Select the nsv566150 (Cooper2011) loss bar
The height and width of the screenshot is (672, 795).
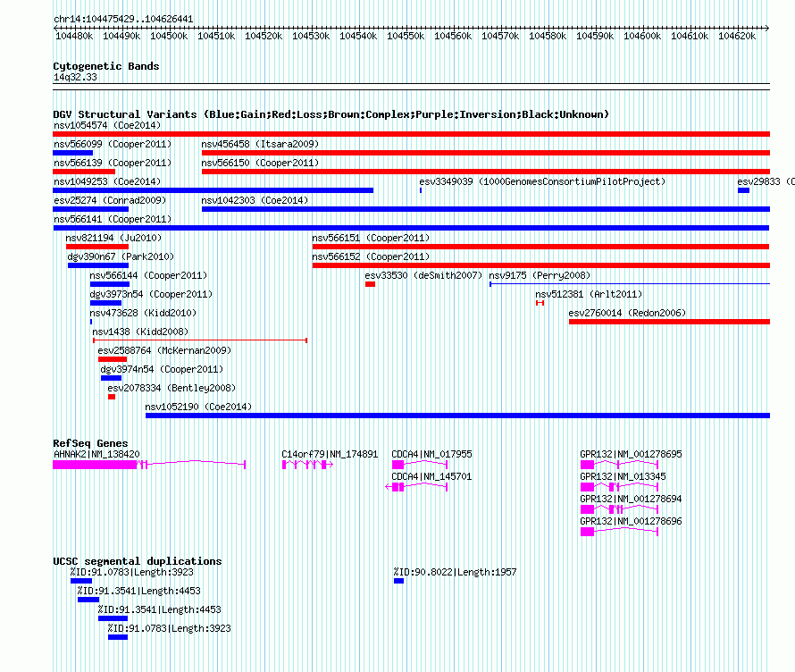pos(486,172)
